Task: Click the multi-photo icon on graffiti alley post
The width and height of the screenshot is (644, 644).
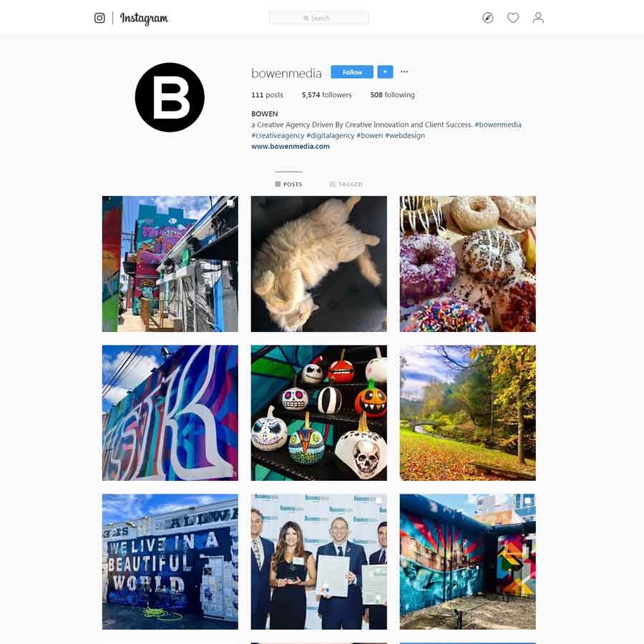Action: pyautogui.click(x=230, y=203)
